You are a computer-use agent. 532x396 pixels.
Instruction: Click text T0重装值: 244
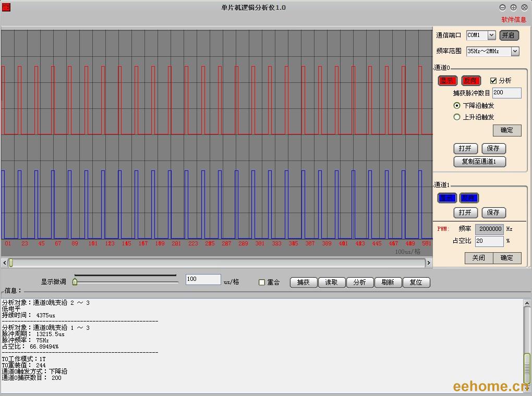click(x=24, y=365)
